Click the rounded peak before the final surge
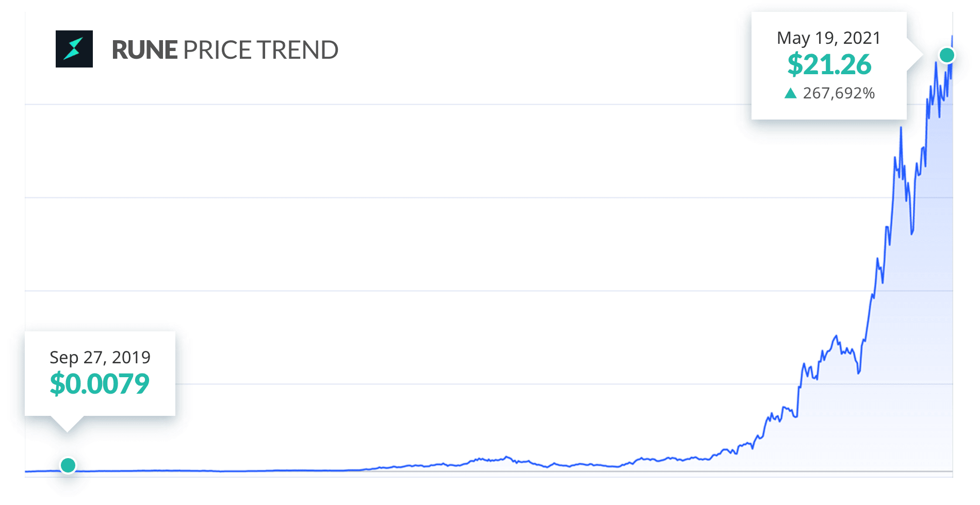980x505 pixels. point(836,339)
